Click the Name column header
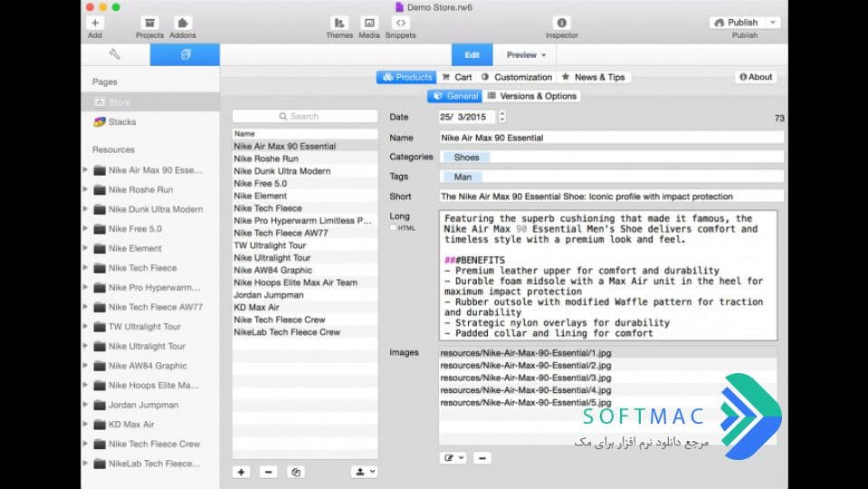Viewport: 868px width, 489px height. tap(305, 133)
